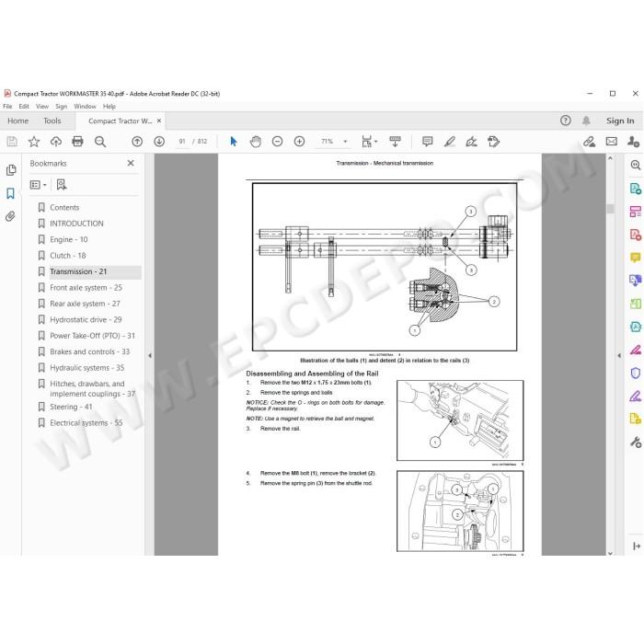Click the expand right pane icon
The height and width of the screenshot is (644, 644).
click(637, 546)
